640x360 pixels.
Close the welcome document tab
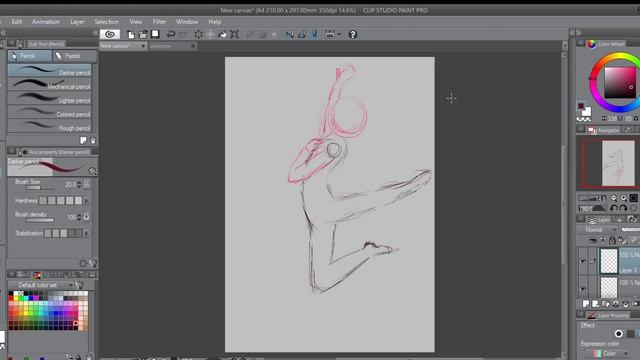pos(193,46)
